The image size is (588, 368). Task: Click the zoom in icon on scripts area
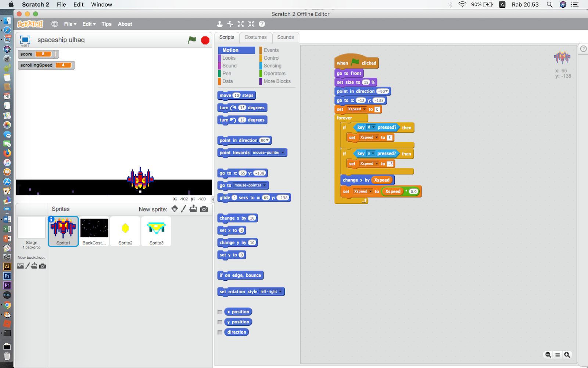(567, 354)
